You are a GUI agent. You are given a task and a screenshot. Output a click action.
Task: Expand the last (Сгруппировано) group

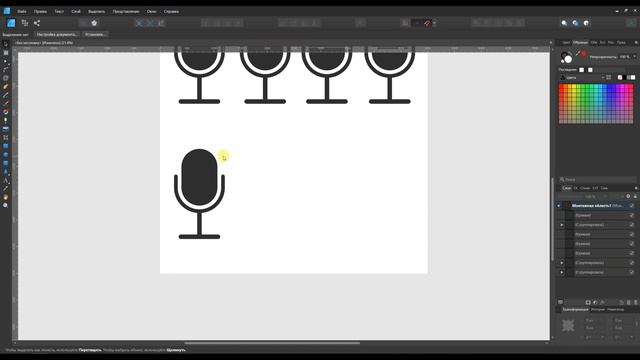[x=562, y=272]
